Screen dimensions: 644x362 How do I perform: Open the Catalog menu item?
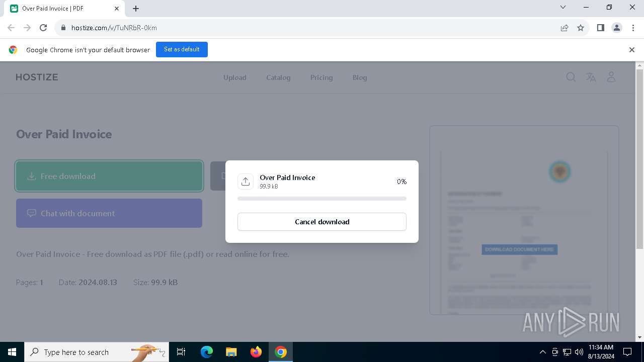click(278, 77)
